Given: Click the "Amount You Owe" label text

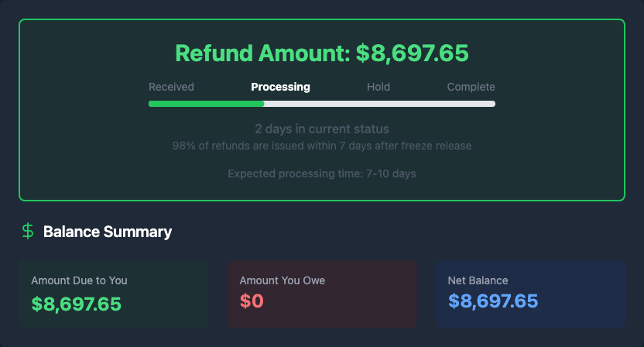Looking at the screenshot, I should [283, 280].
